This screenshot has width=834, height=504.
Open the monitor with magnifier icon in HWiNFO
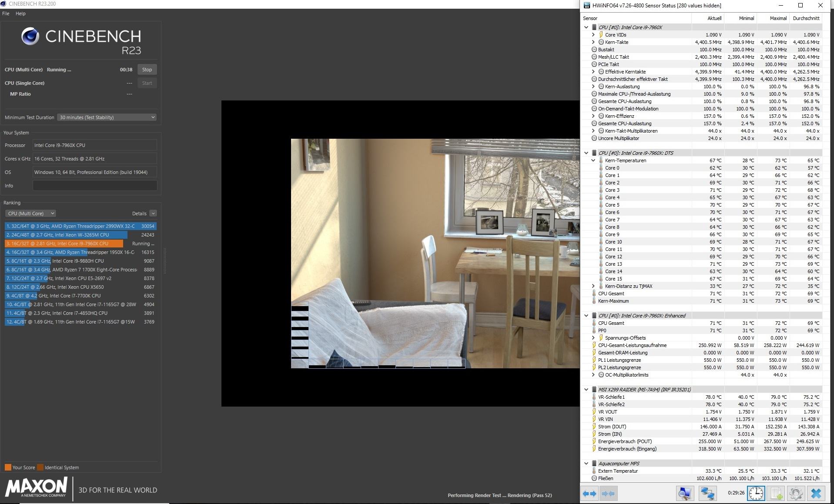click(684, 494)
